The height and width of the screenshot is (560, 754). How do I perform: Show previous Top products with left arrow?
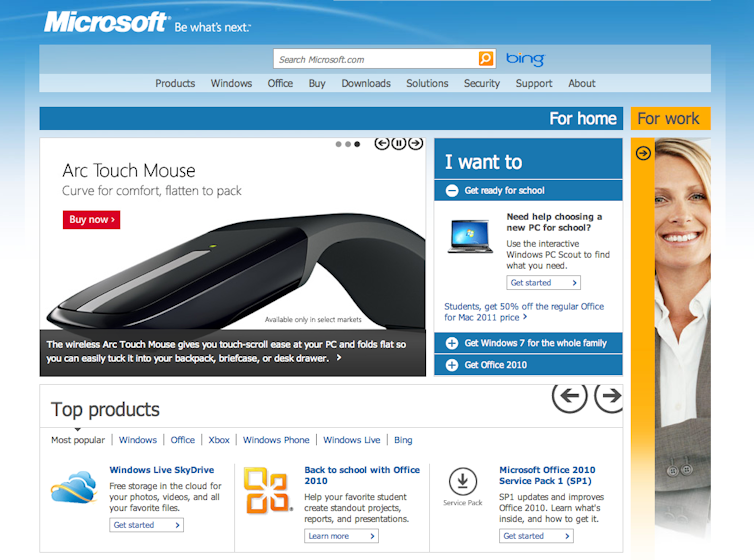coord(569,396)
